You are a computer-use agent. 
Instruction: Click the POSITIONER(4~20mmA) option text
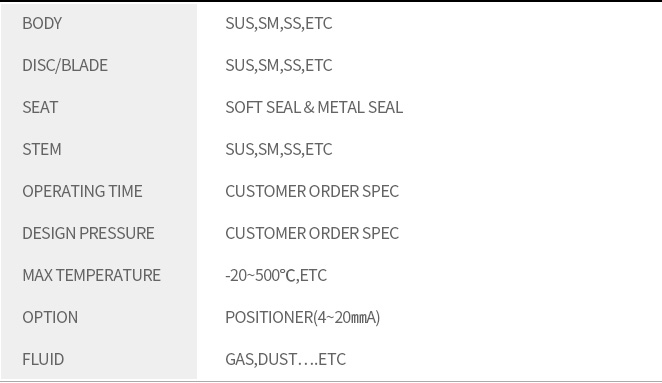pos(303,318)
